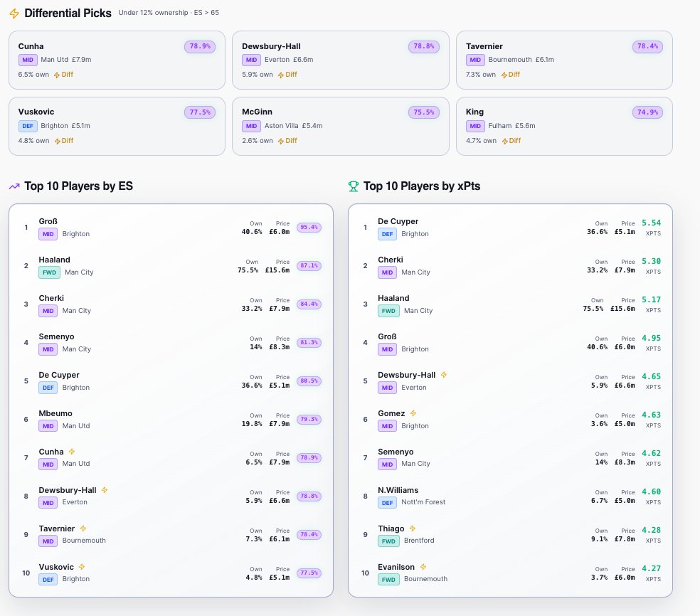Click the lightning icon beside Differential Picks
This screenshot has width=700, height=616.
[14, 14]
